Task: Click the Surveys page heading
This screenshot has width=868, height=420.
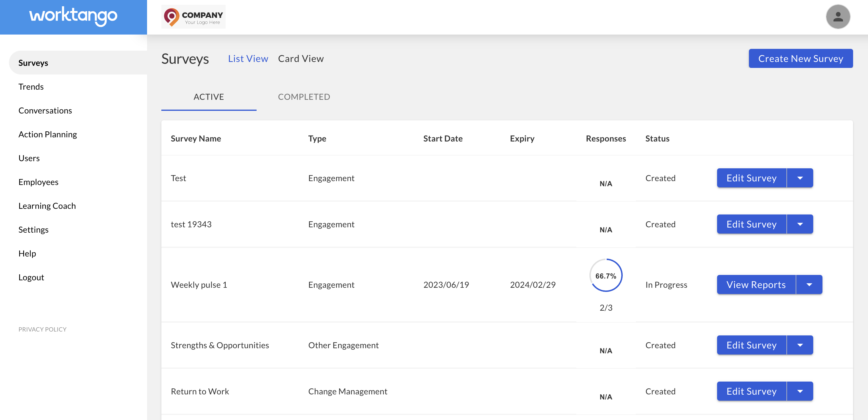Action: pos(185,59)
